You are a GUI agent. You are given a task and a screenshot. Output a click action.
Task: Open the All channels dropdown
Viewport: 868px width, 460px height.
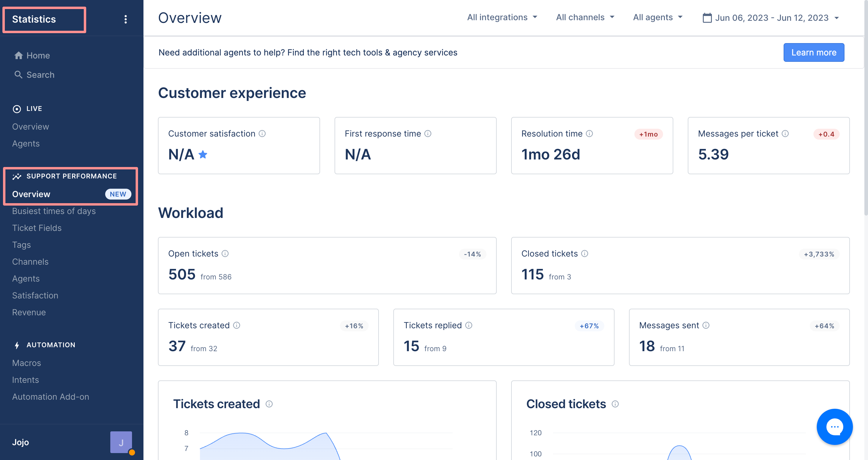point(585,17)
